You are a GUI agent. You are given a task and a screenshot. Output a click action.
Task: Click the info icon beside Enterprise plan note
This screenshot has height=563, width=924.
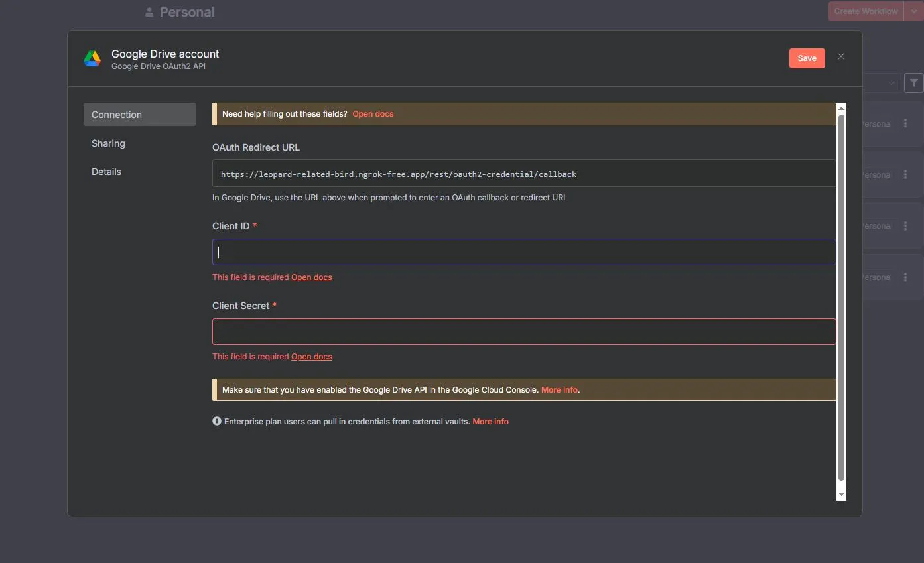(217, 421)
